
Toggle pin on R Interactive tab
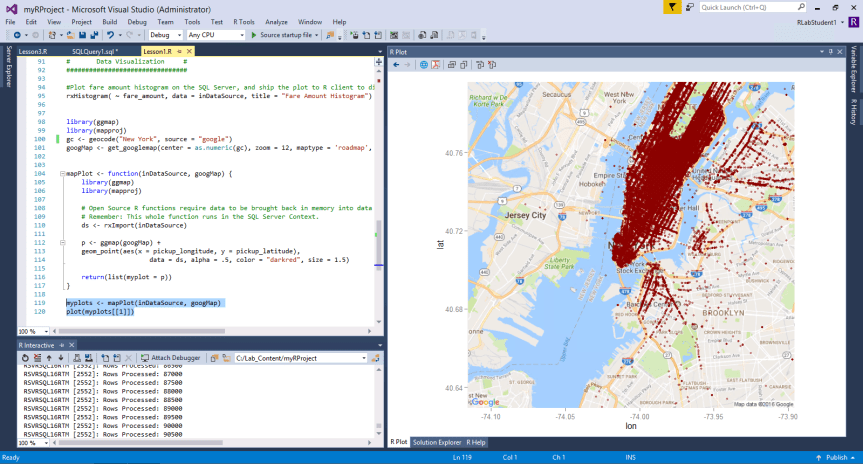(62, 345)
